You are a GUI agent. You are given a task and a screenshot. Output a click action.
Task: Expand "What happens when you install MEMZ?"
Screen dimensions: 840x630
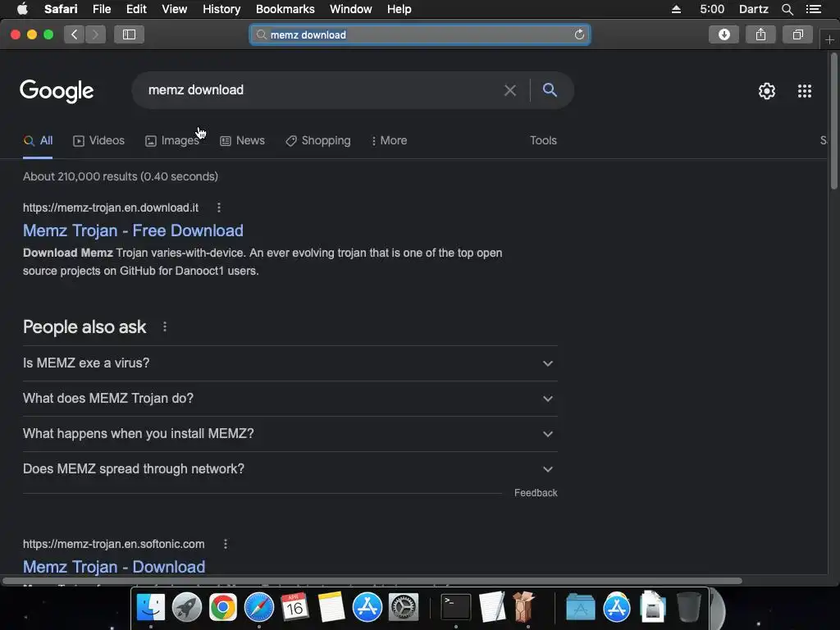290,434
